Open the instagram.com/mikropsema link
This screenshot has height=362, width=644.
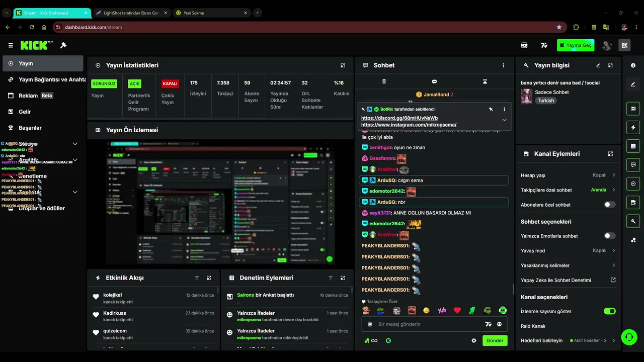tap(409, 125)
